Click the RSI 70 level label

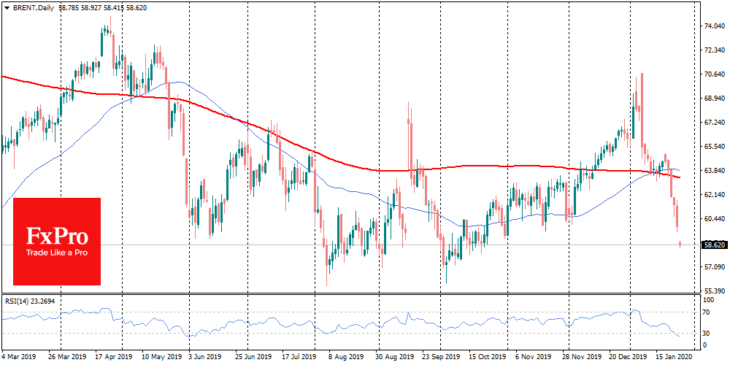pos(706,312)
